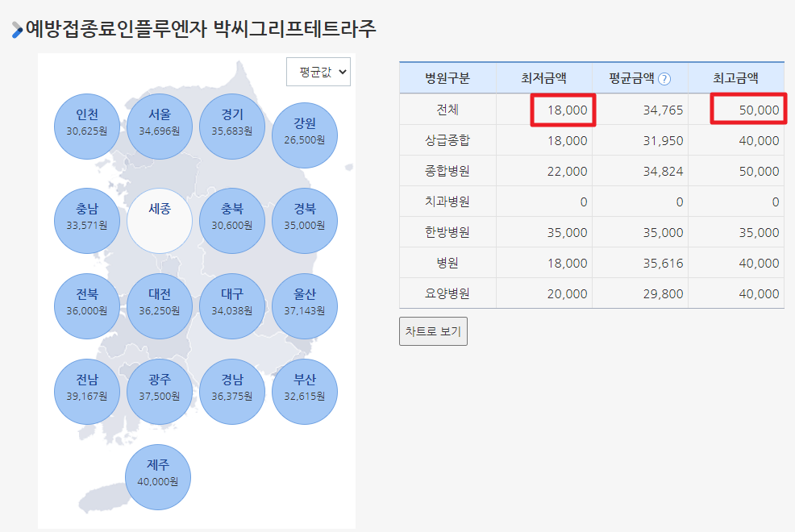Select the 경기 region bubble
The height and width of the screenshot is (532, 795).
(x=232, y=127)
